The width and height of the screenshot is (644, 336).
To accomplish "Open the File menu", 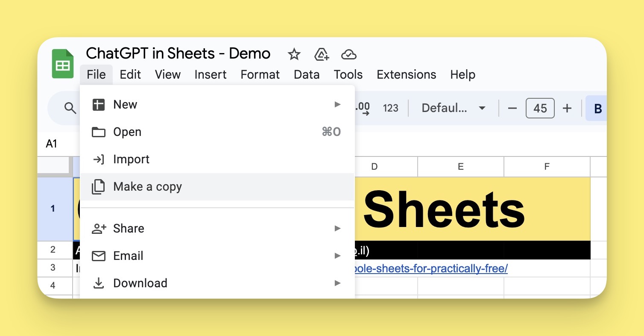I will 96,74.
